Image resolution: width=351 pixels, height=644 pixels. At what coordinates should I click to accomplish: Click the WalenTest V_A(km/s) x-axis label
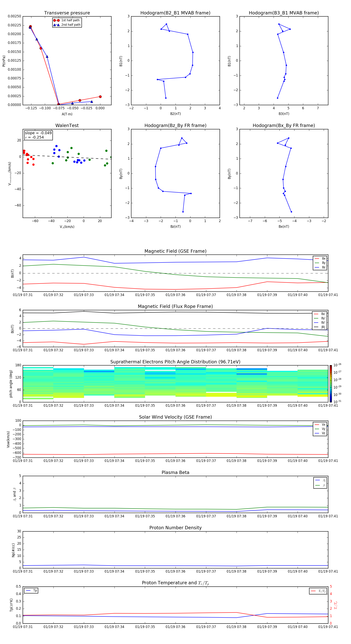67,227
